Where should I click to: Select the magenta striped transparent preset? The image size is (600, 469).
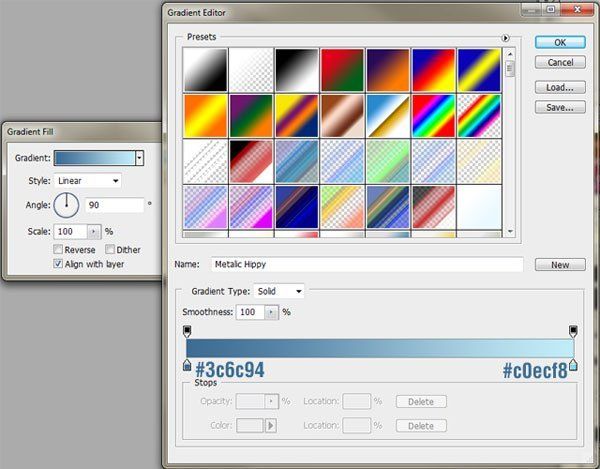click(251, 207)
